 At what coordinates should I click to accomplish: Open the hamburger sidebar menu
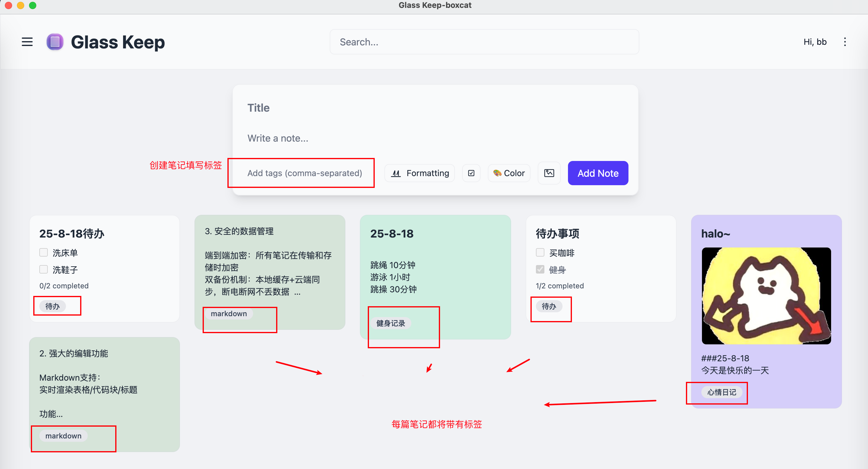point(27,42)
